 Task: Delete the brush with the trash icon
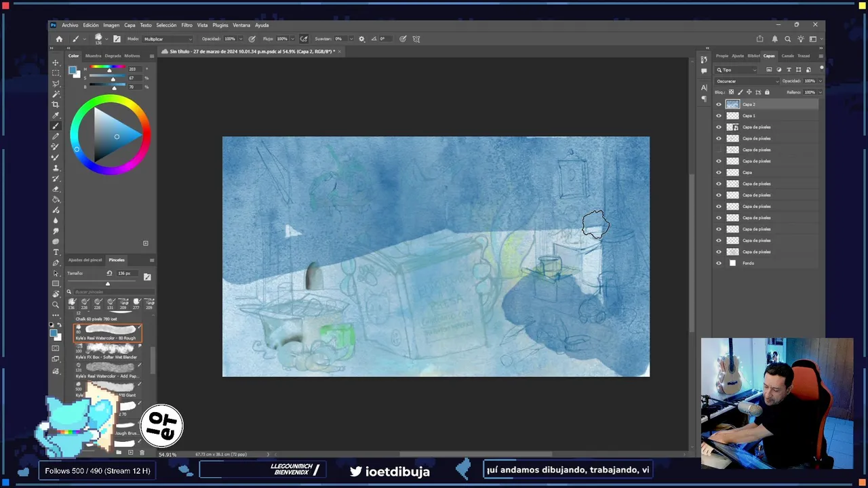click(x=142, y=452)
